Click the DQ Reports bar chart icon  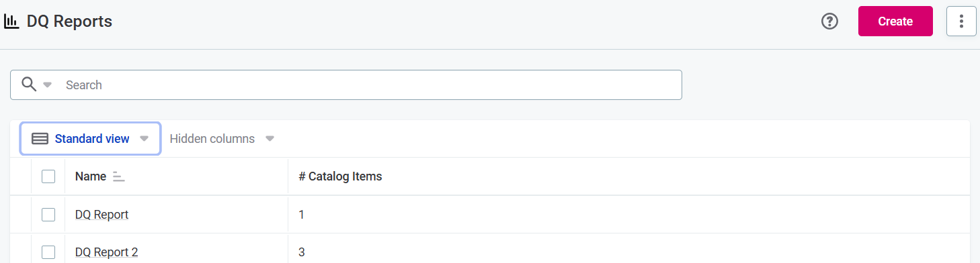[x=11, y=21]
